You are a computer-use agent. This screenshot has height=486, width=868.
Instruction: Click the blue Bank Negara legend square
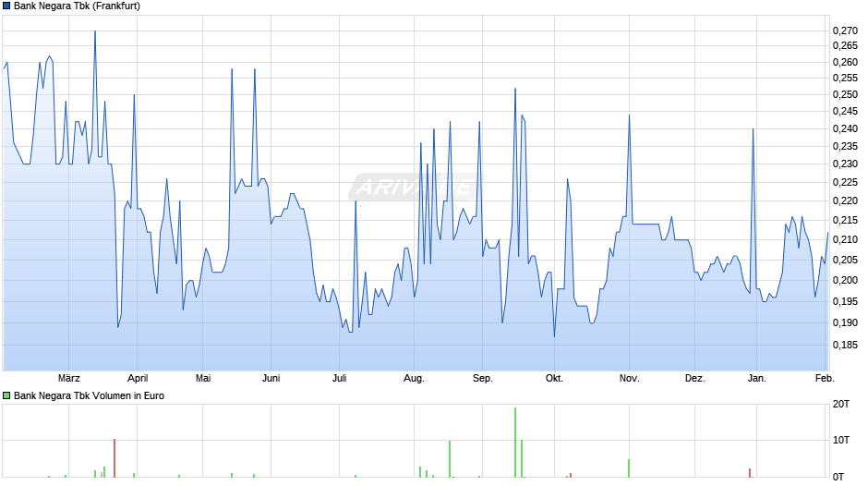click(x=6, y=6)
